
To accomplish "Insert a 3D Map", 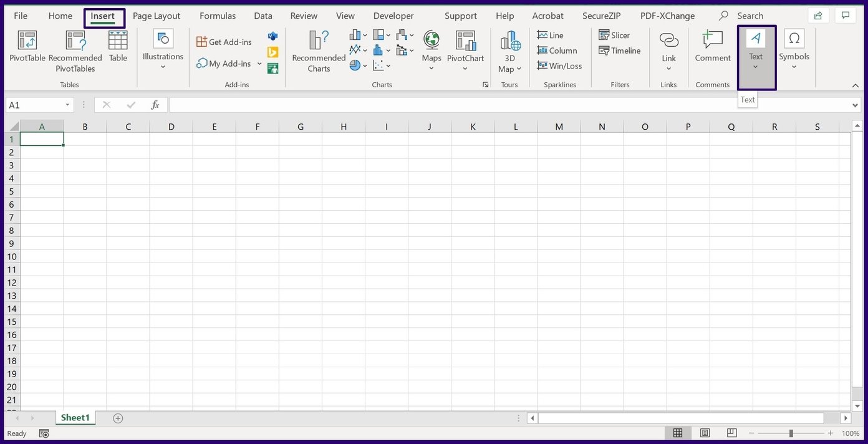I will 509,50.
